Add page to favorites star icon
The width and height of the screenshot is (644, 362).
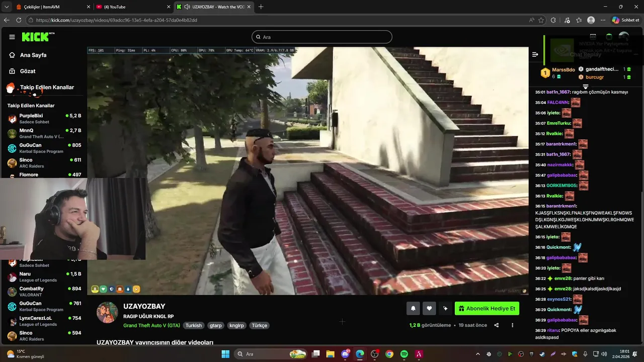(541, 20)
